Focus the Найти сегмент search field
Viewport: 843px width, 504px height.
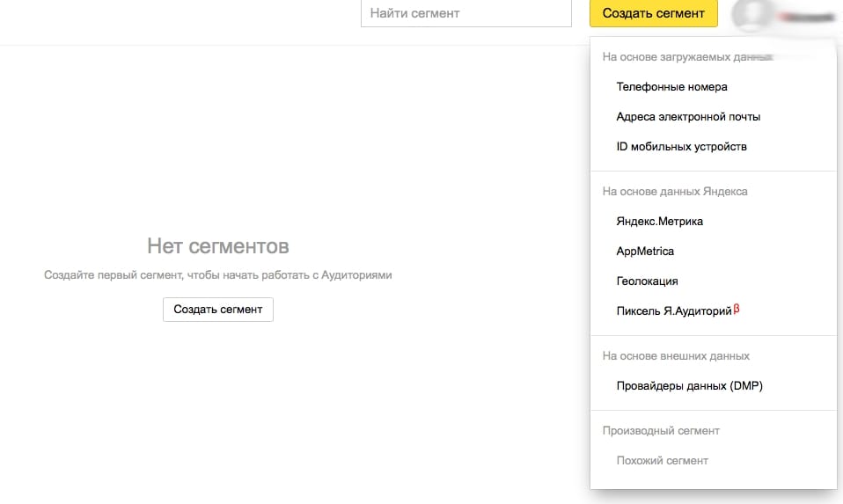click(466, 13)
